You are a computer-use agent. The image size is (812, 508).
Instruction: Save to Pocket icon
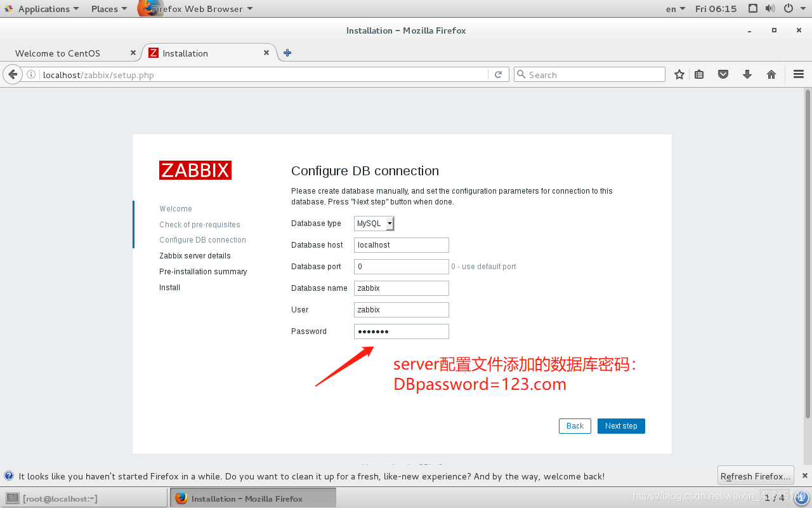(723, 75)
